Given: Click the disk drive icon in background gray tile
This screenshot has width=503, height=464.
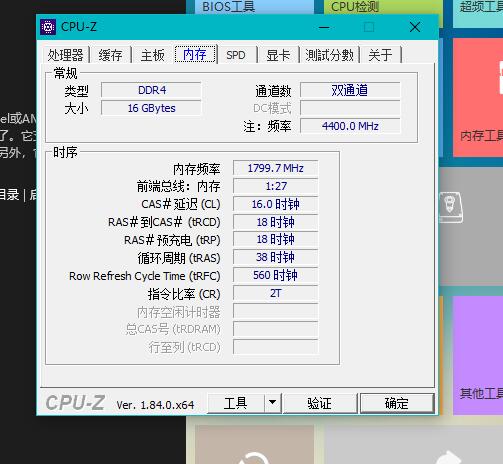Looking at the screenshot, I should point(451,207).
